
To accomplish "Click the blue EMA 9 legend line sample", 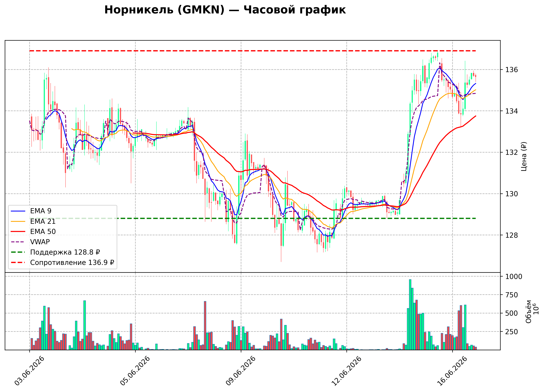I will tap(18, 211).
